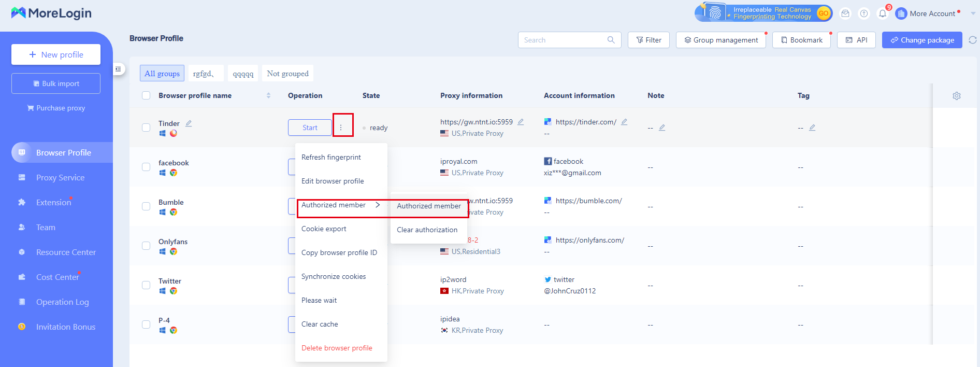Open the notification bell
The image size is (980, 367).
point(883,13)
